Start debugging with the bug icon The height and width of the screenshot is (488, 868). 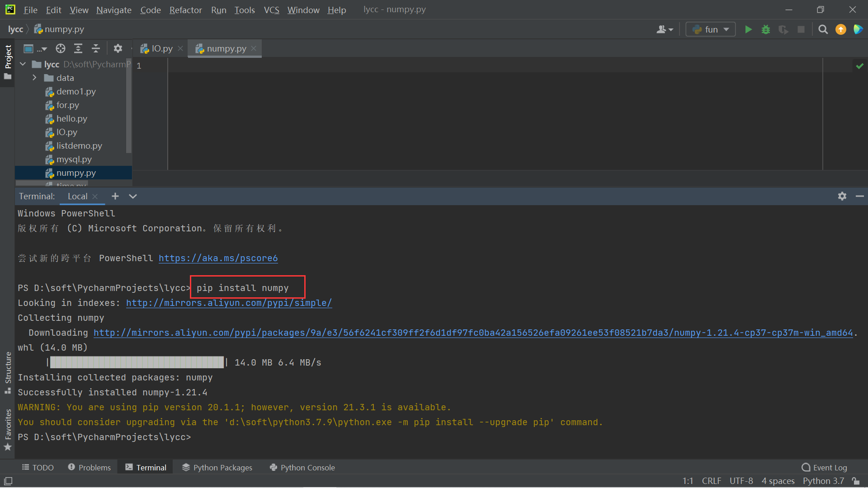pos(765,29)
